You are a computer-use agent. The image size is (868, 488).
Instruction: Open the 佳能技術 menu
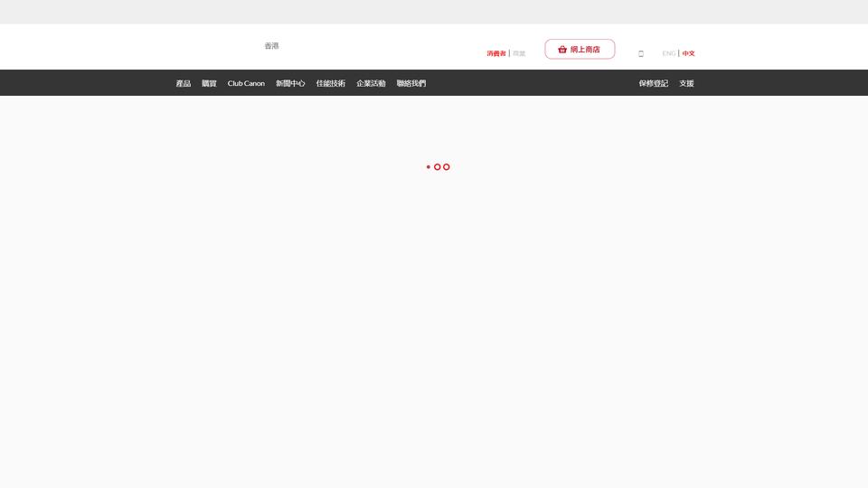click(331, 83)
